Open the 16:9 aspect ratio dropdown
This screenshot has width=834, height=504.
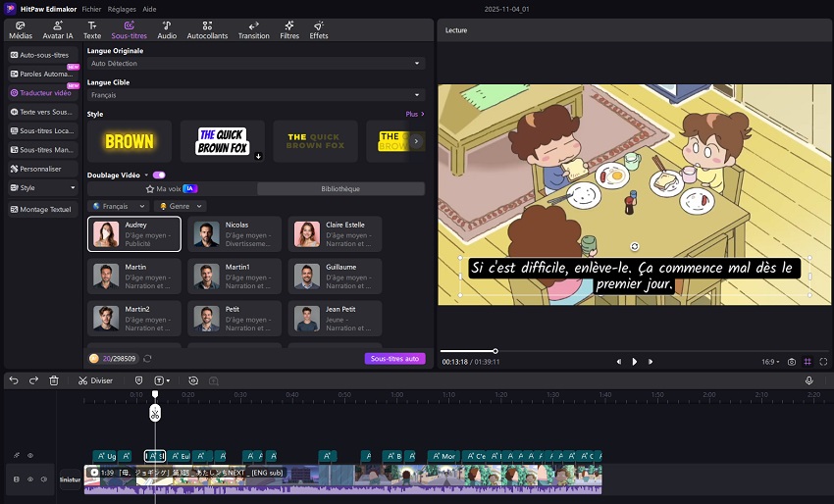770,362
